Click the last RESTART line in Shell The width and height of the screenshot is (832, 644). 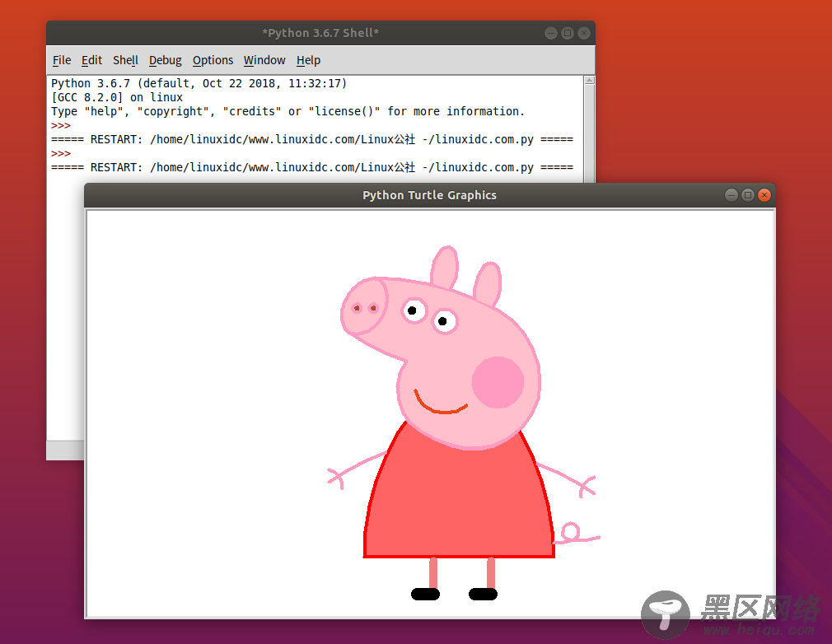point(312,168)
